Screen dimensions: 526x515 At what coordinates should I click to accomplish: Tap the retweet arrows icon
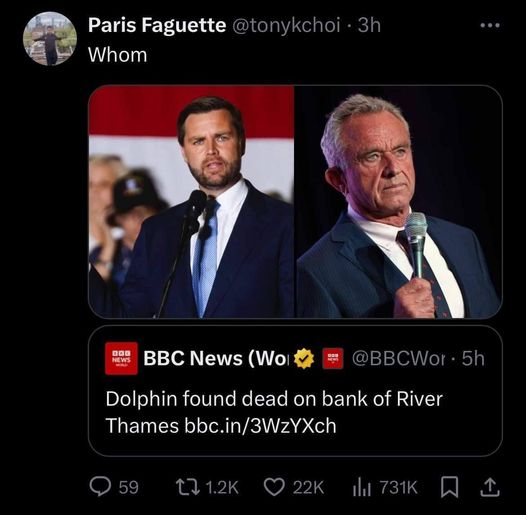point(188,487)
